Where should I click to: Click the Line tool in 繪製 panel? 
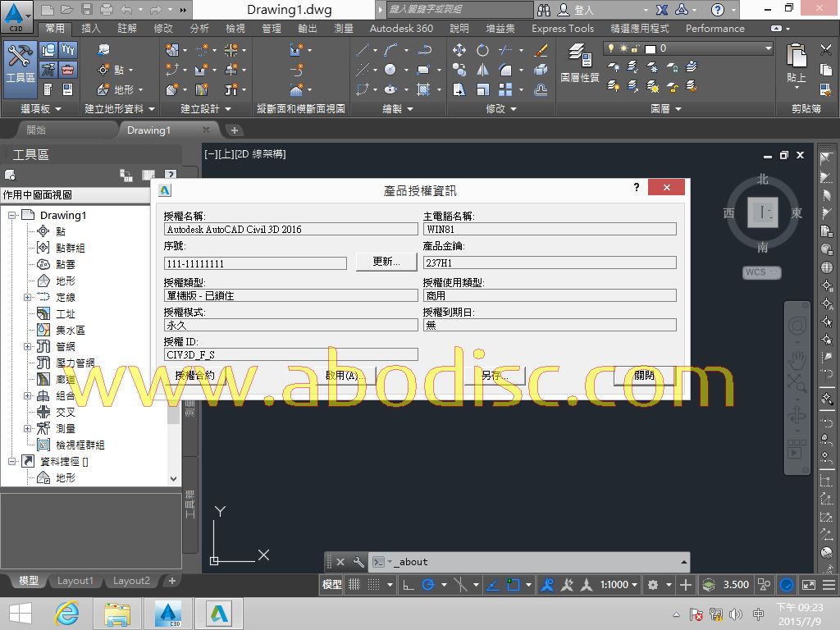pyautogui.click(x=363, y=50)
